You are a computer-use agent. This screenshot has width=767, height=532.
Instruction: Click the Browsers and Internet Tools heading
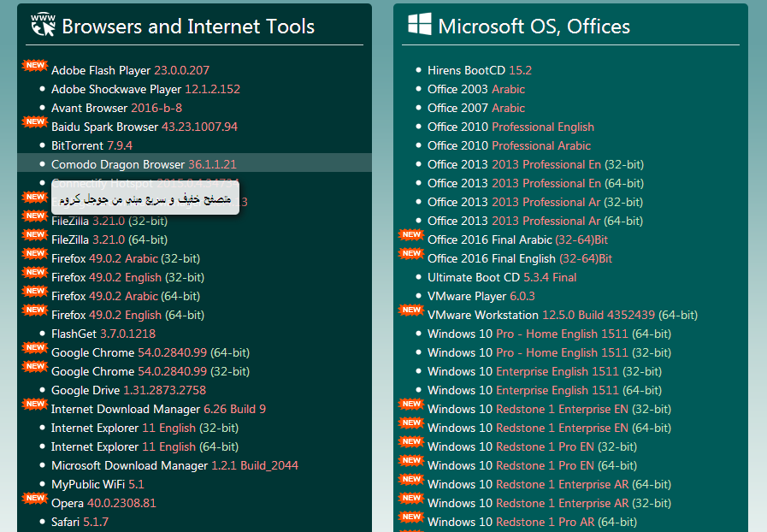188,27
